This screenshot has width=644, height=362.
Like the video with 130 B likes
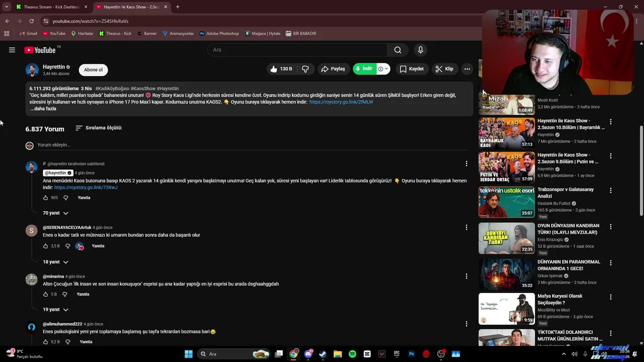(x=281, y=69)
